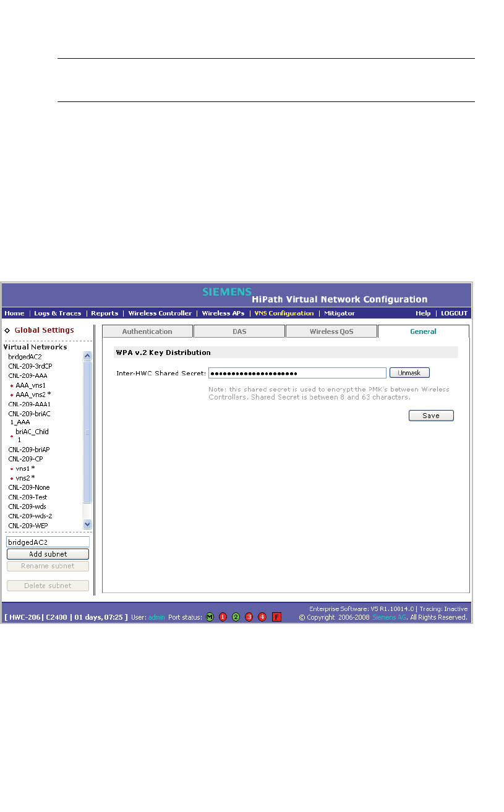Viewport: 504px width, 812px height.
Task: Select CNL-209-CP network
Action: 25,459
